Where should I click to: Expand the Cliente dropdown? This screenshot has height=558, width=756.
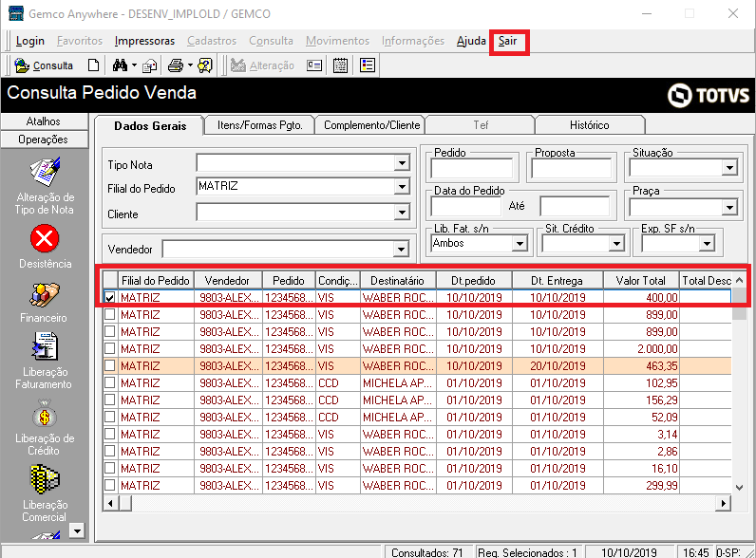pyautogui.click(x=402, y=212)
